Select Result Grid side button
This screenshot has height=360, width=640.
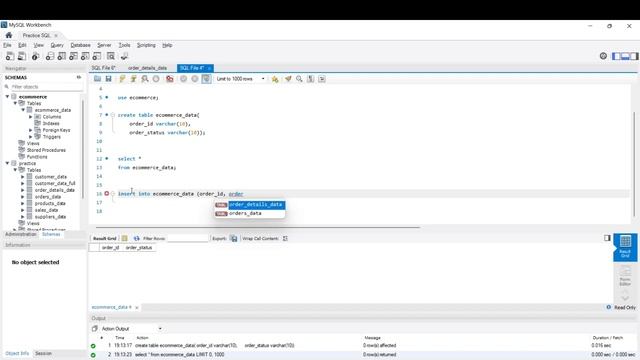(x=625, y=247)
